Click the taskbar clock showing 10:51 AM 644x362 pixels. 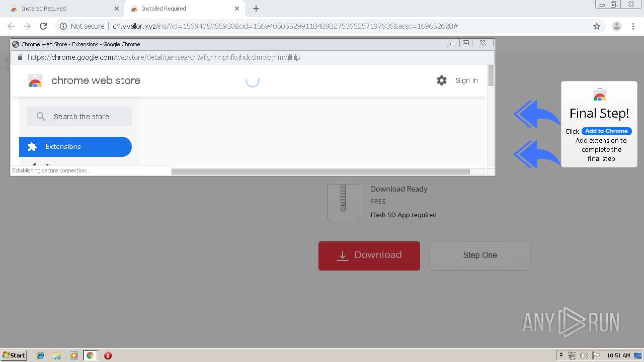point(618,355)
